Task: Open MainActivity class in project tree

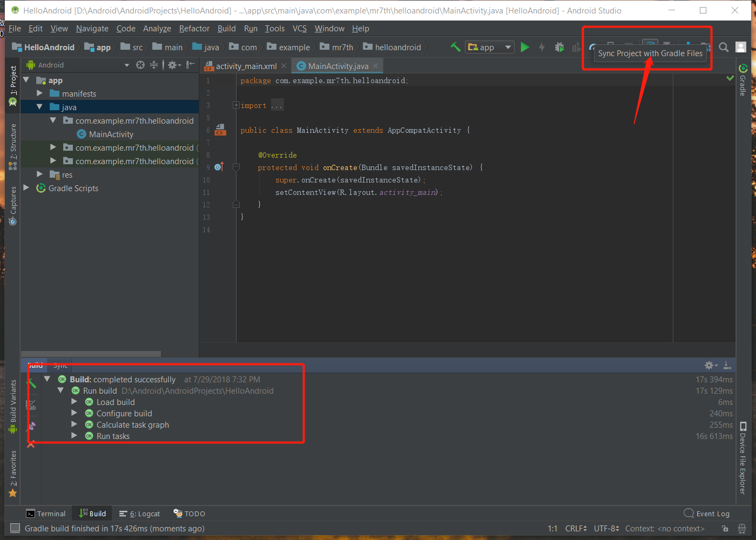Action: [x=111, y=134]
